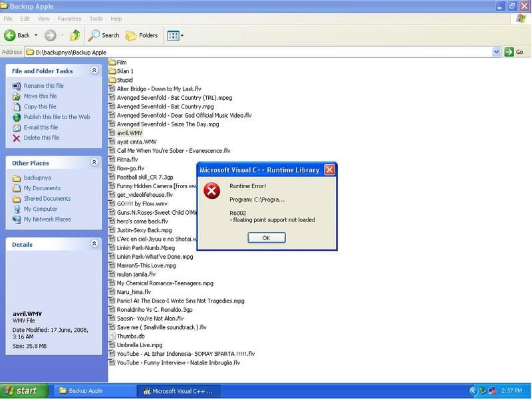Click in the Address bar field

click(x=259, y=52)
